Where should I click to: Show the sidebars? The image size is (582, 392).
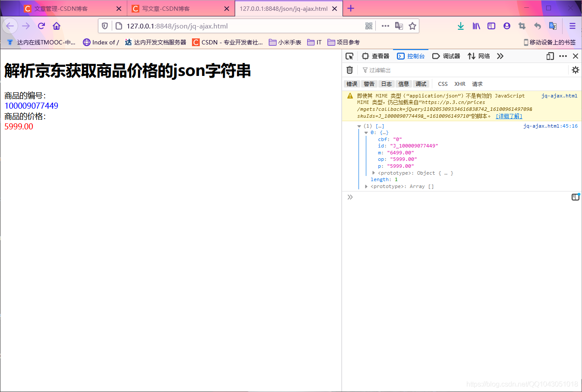pyautogui.click(x=491, y=26)
